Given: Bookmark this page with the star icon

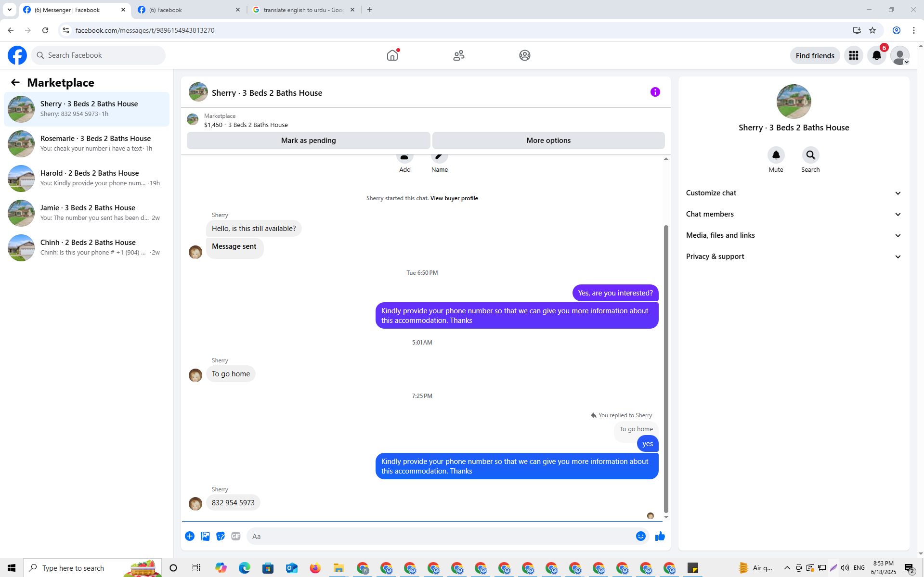Looking at the screenshot, I should 872,30.
